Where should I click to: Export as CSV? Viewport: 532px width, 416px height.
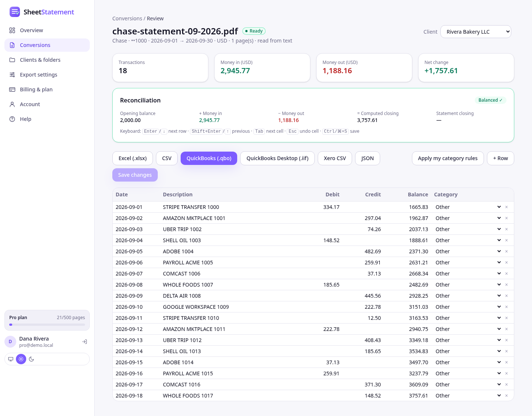pos(167,158)
